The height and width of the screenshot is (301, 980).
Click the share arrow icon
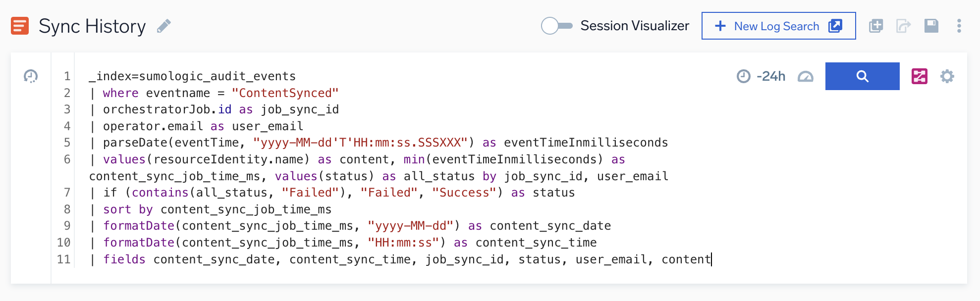[903, 26]
